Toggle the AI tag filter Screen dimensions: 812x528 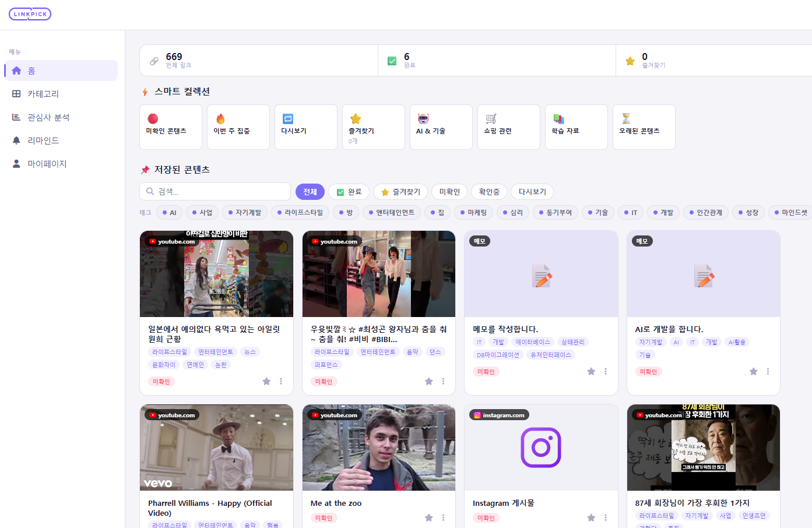pos(169,213)
